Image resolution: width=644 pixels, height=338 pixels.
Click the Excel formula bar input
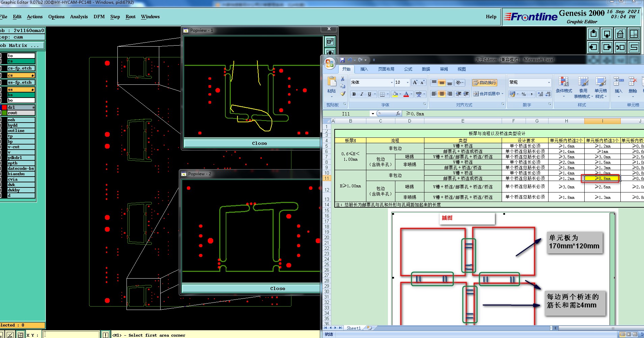(x=523, y=114)
